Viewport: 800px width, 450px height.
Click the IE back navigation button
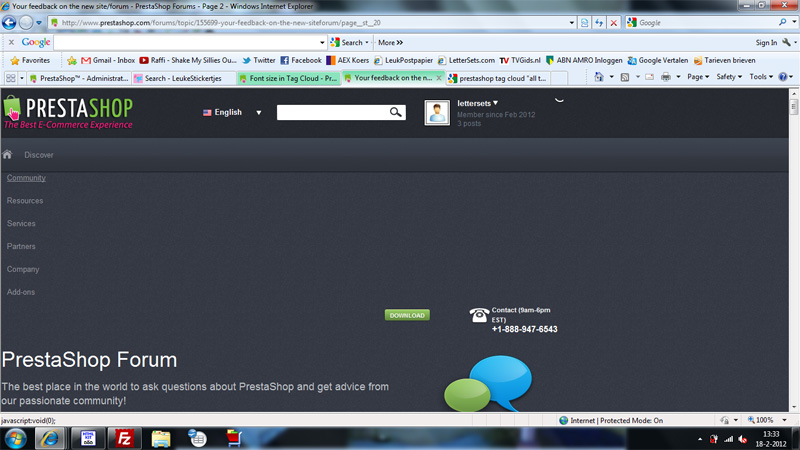click(9, 22)
